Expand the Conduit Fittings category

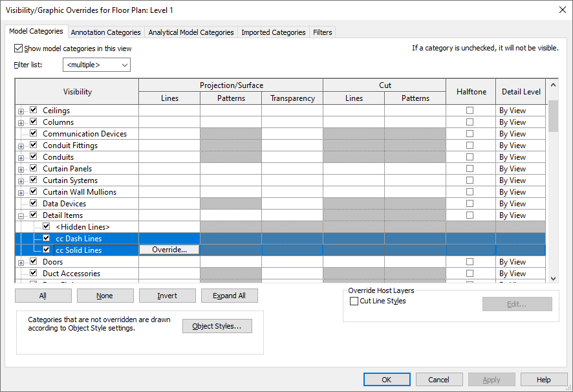click(21, 146)
